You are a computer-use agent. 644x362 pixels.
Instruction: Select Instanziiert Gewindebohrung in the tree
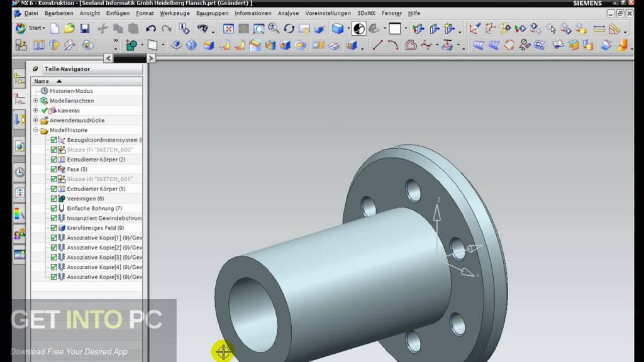[x=104, y=218]
